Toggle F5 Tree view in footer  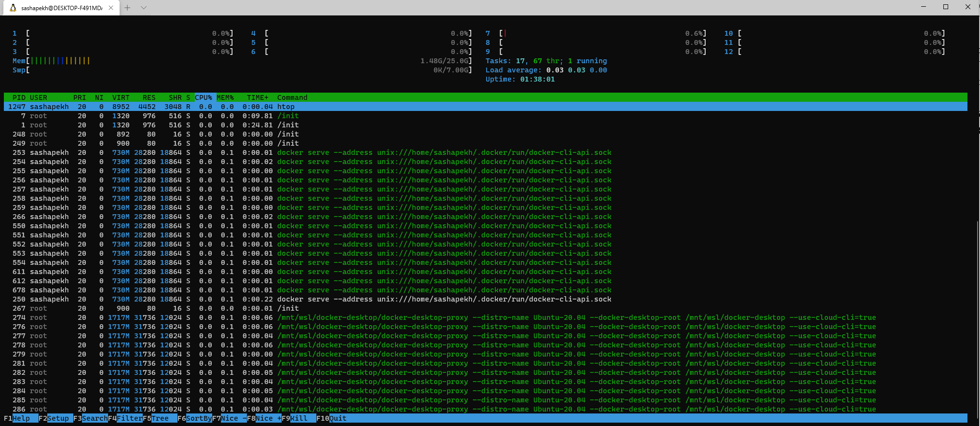tap(160, 418)
